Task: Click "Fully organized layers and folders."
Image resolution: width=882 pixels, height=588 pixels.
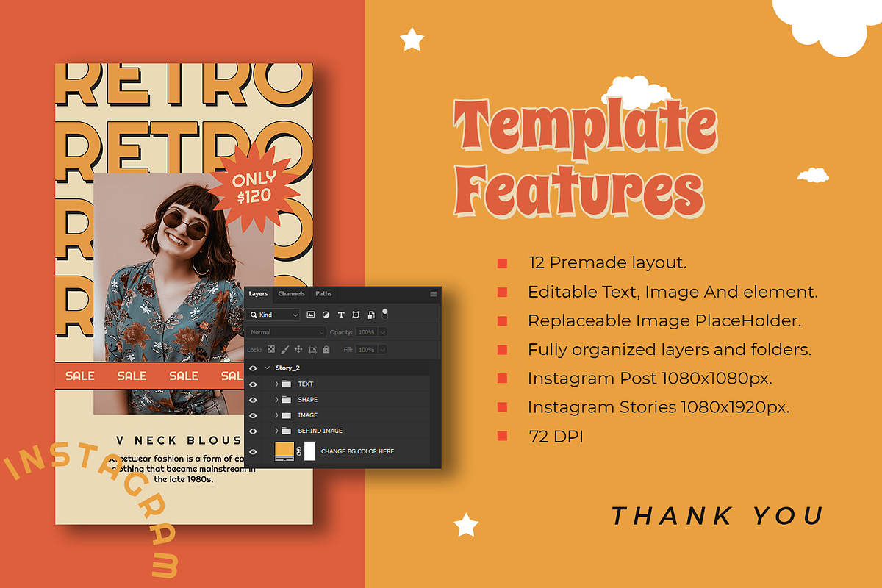Action: [670, 350]
